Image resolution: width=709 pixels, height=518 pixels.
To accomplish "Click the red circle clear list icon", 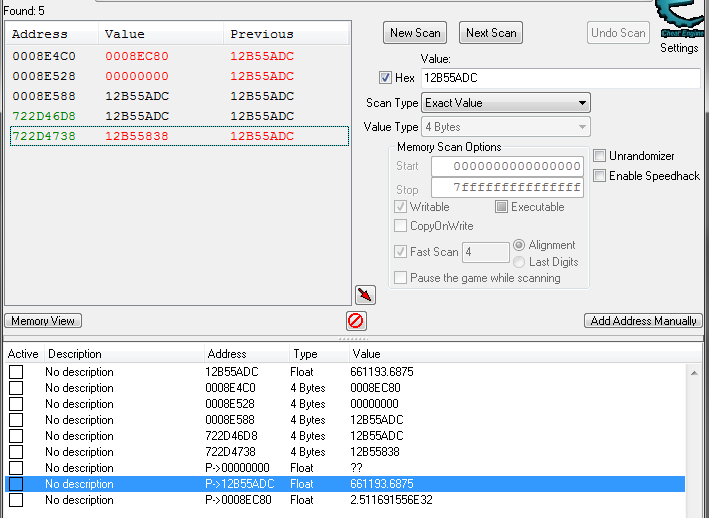I will (x=356, y=321).
